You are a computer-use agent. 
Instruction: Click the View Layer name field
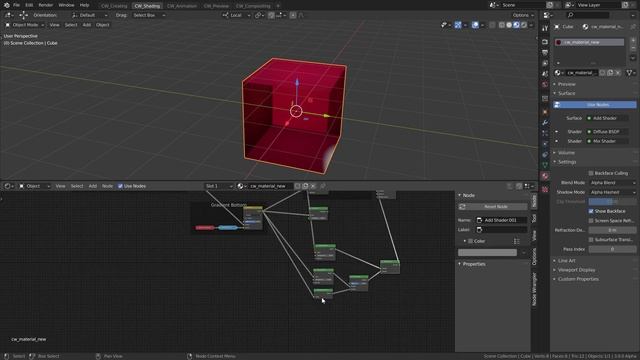click(598, 5)
